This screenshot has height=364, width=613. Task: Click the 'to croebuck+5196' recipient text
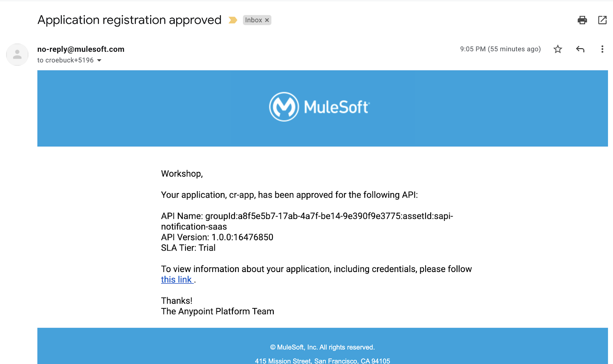(65, 60)
